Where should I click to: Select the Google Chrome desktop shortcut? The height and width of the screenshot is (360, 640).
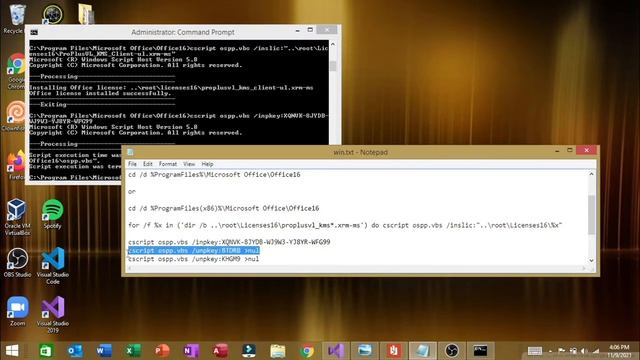pyautogui.click(x=16, y=71)
